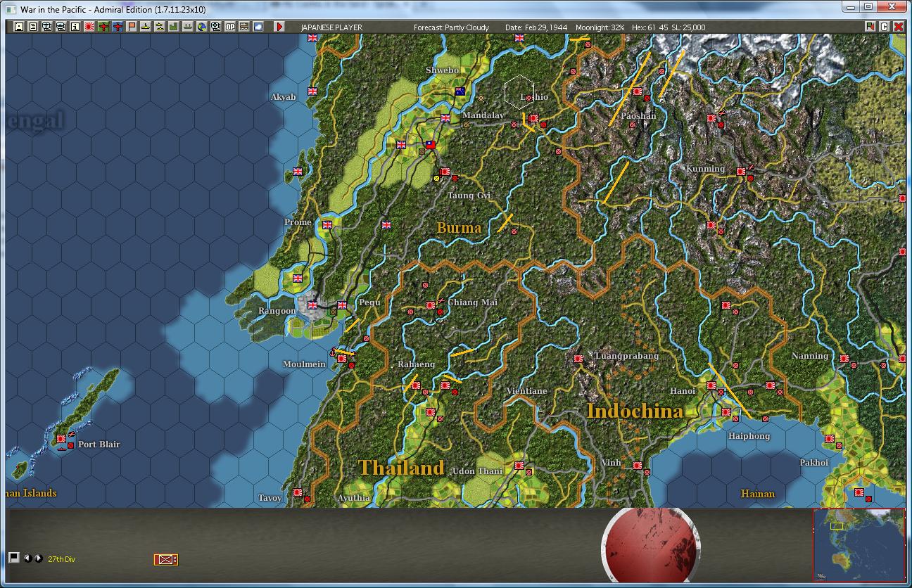Click the world minimap thumbnail
Viewport: 912px width, 588px height.
click(x=859, y=544)
